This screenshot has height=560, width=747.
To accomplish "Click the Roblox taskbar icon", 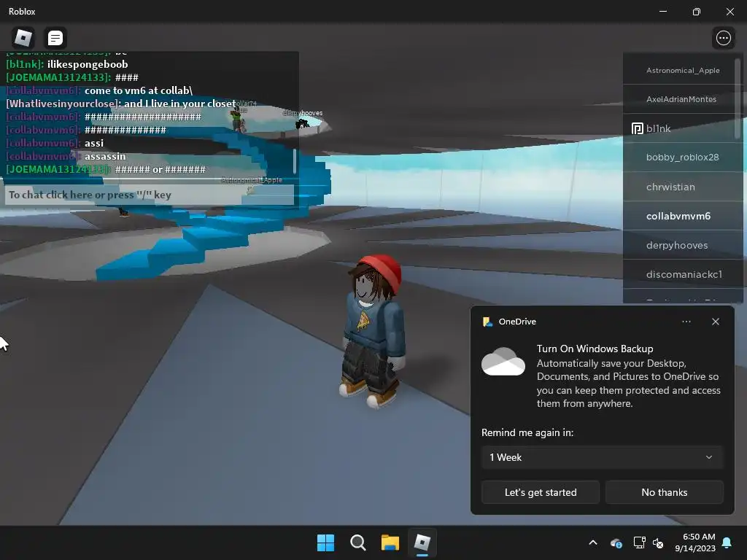I will pyautogui.click(x=422, y=542).
